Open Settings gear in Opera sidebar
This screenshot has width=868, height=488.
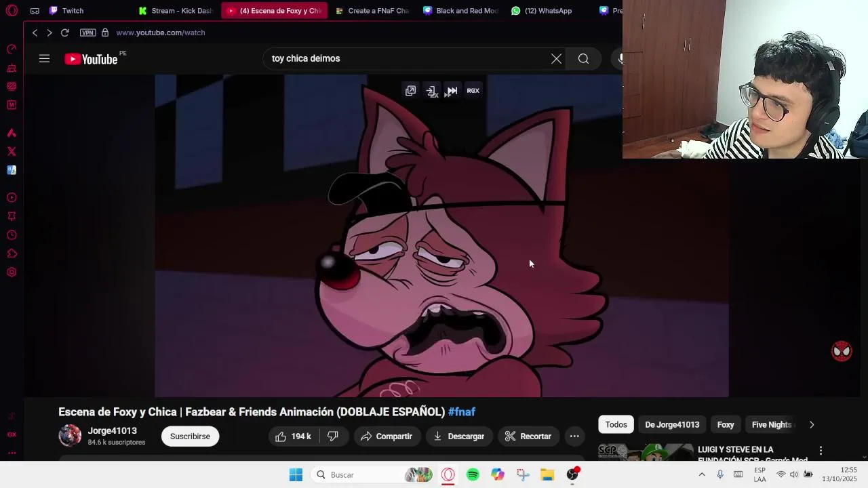[x=12, y=272]
